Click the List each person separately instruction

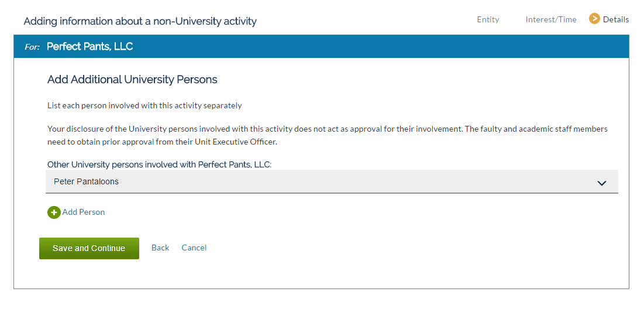(144, 105)
